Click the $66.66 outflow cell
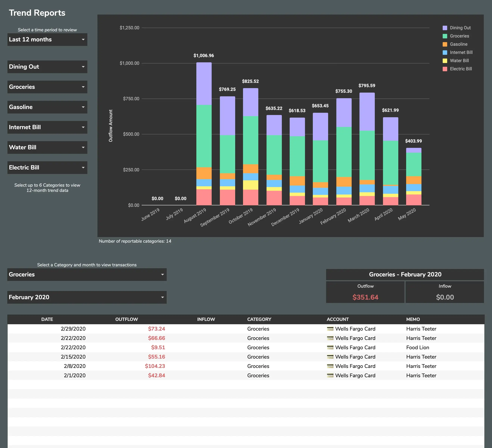 point(156,338)
